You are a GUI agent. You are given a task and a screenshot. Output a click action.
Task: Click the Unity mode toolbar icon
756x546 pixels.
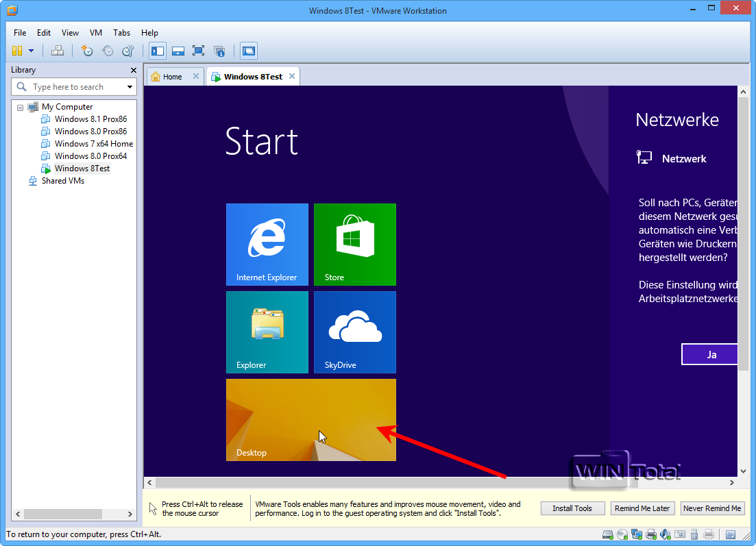click(219, 51)
